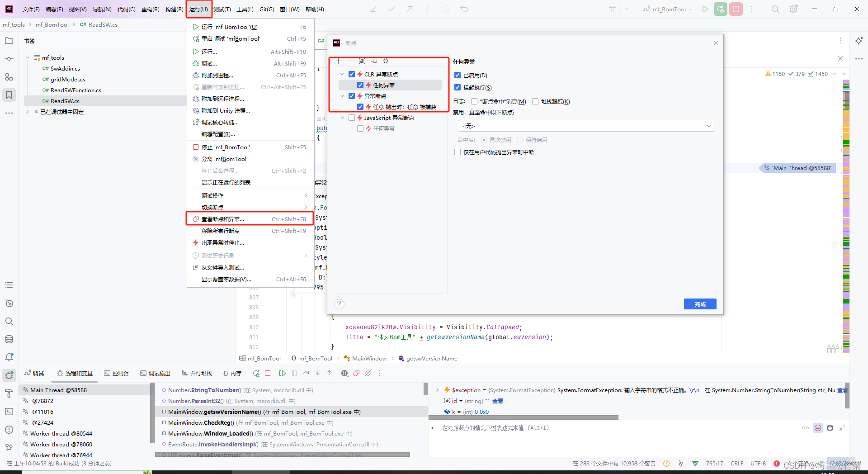Click the MainWindow breadcrumb in the editor footer

[x=365, y=358]
